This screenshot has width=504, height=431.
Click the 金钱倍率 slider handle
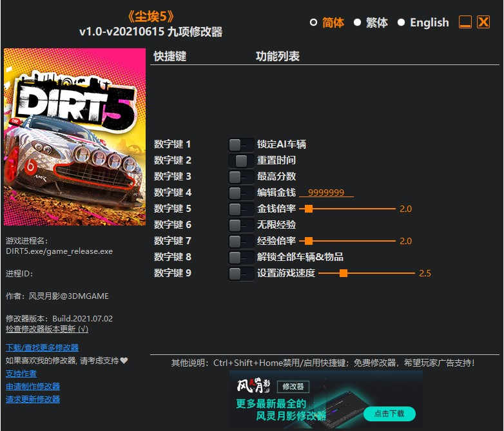pos(309,209)
